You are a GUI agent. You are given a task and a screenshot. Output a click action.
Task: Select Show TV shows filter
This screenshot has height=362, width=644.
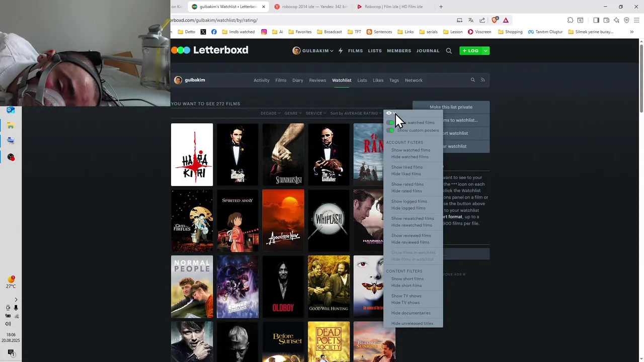pos(406,296)
